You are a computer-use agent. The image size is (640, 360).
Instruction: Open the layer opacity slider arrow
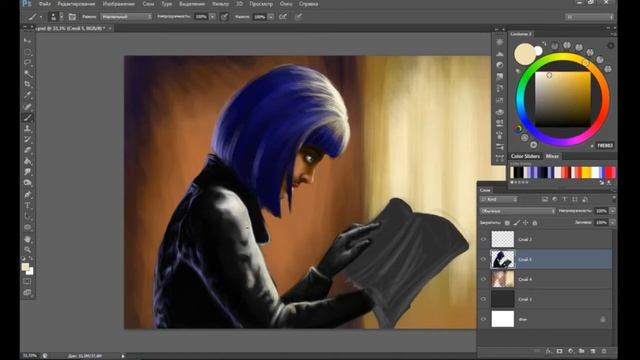[x=612, y=211]
